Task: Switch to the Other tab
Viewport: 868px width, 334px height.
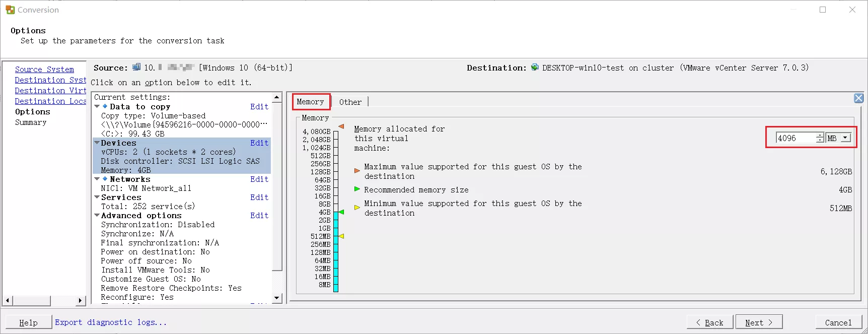Action: pos(350,102)
